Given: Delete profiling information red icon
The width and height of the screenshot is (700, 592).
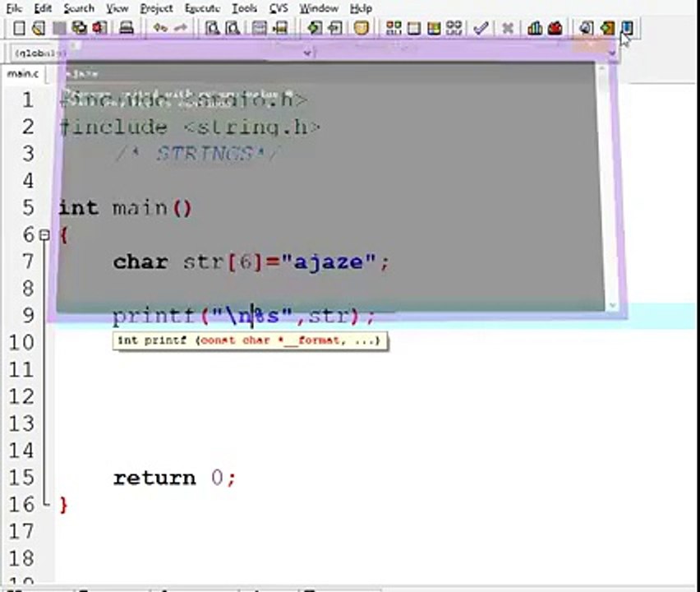Looking at the screenshot, I should pos(555,28).
